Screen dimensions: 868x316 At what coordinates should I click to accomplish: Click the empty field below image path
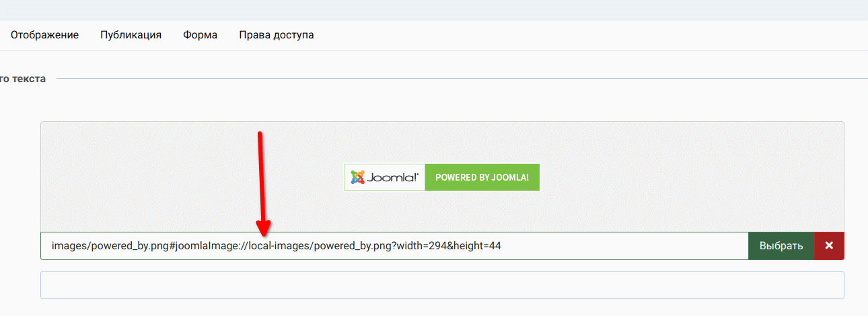coord(442,285)
